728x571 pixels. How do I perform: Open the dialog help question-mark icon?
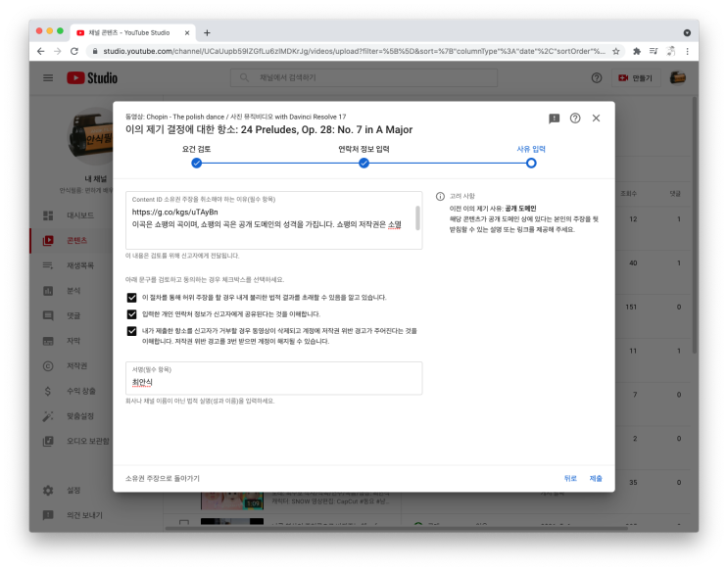pyautogui.click(x=575, y=119)
